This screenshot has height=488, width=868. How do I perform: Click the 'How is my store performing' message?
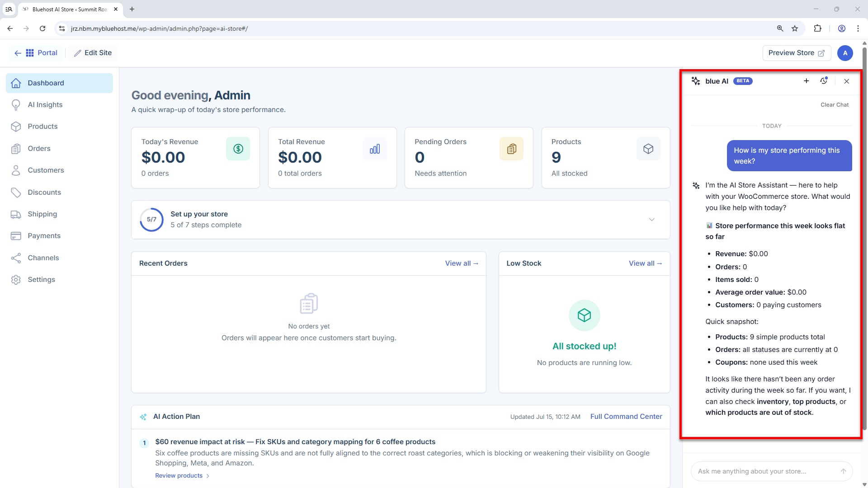coord(789,156)
